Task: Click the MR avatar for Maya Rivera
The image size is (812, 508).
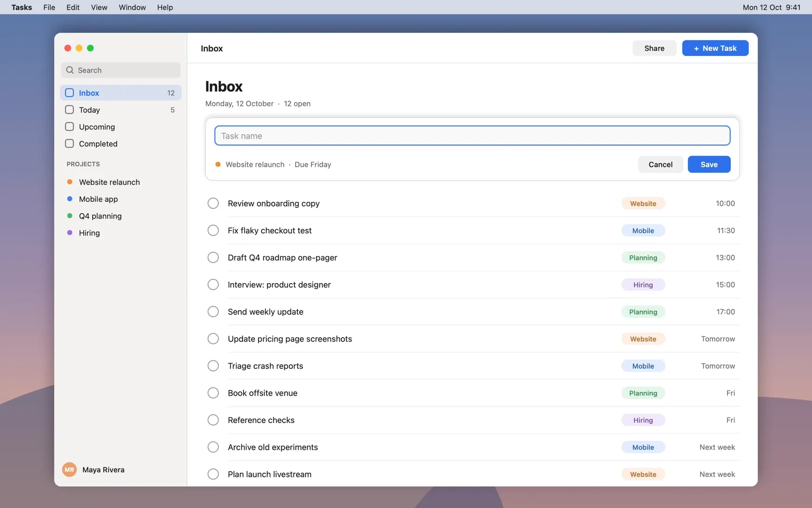Action: 70,469
